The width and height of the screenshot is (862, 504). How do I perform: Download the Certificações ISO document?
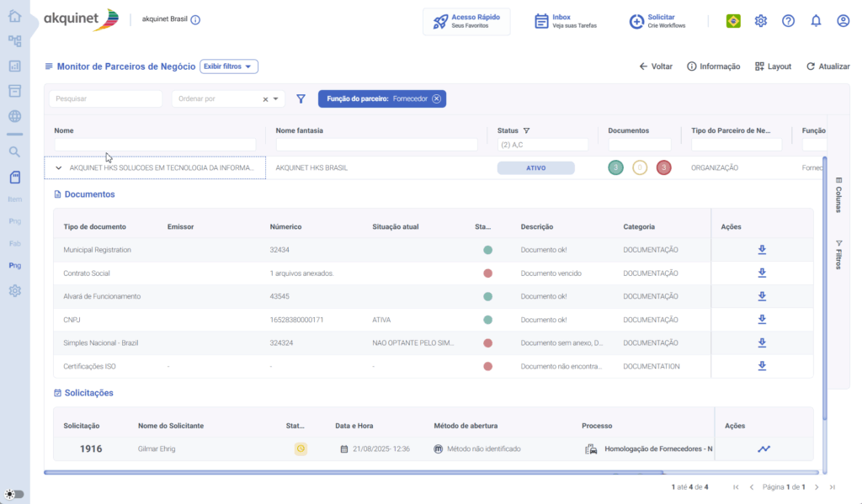762,366
